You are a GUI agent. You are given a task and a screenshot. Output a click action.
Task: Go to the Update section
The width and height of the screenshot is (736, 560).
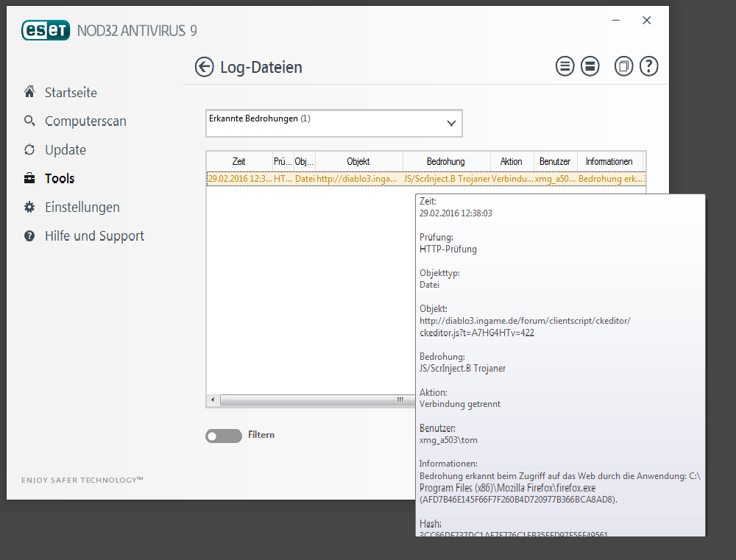[66, 149]
